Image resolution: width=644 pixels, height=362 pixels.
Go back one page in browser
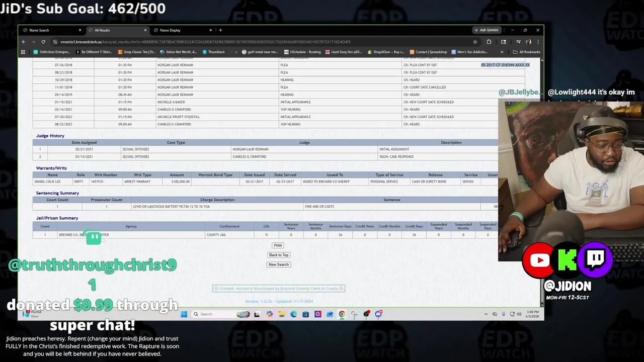coord(24,42)
